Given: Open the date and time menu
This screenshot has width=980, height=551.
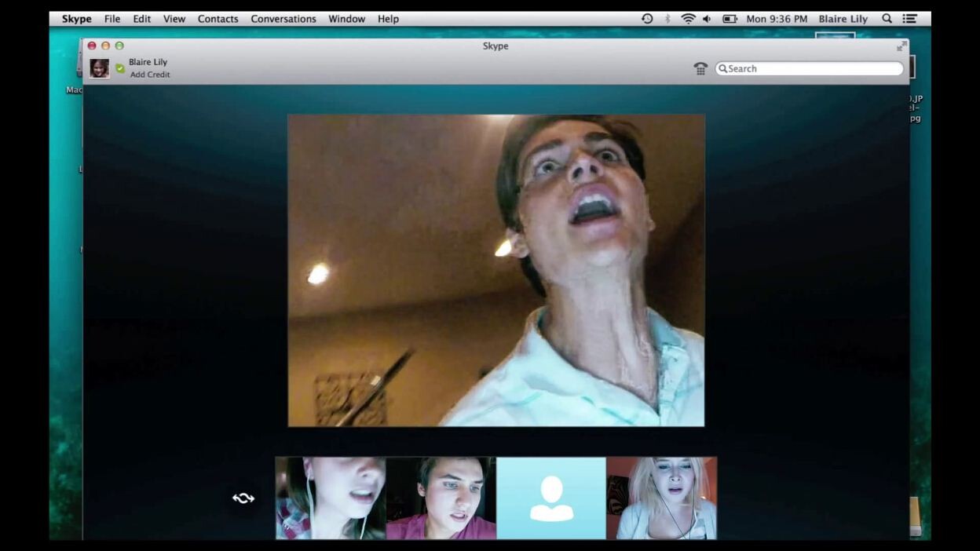Looking at the screenshot, I should (776, 19).
